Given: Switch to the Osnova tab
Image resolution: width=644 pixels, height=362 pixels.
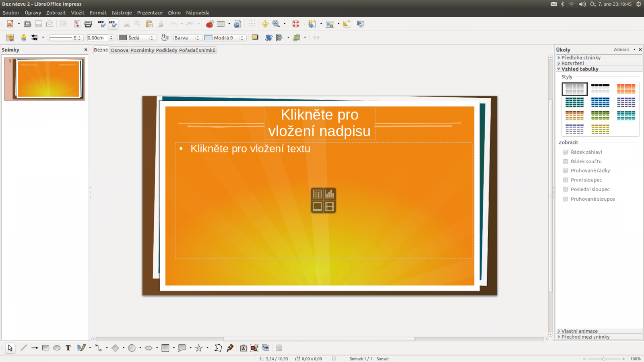Looking at the screenshot, I should (x=119, y=50).
